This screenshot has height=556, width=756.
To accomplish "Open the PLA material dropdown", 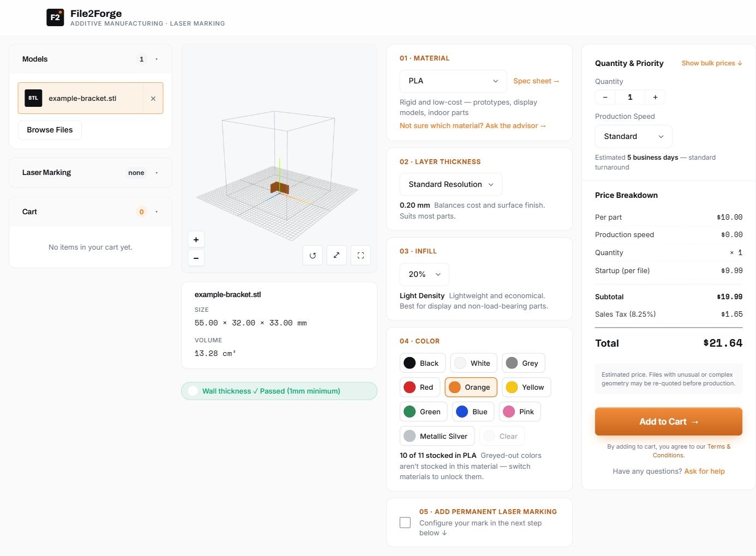I will click(x=453, y=81).
